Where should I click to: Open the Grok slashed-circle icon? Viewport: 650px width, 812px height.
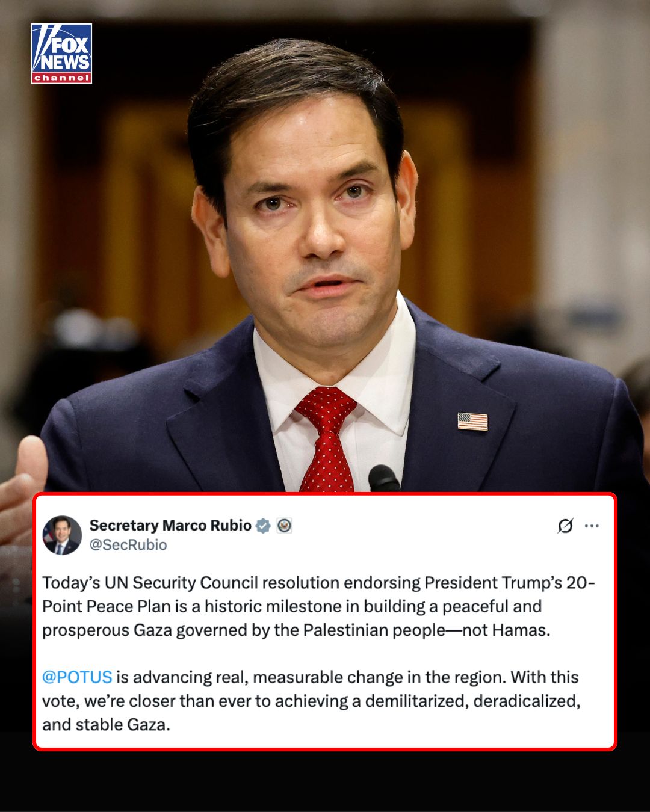565,526
